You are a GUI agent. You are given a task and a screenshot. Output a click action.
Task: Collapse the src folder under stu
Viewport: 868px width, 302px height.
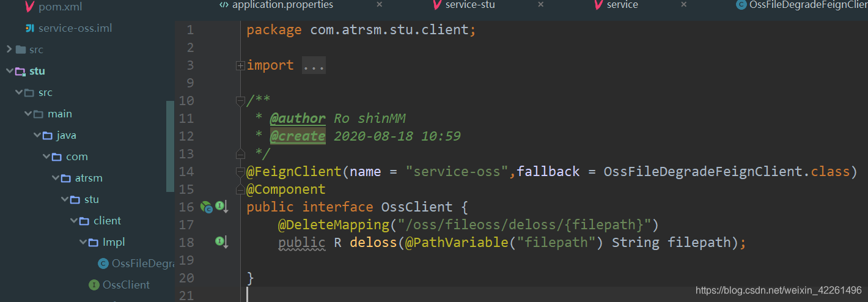coord(18,92)
